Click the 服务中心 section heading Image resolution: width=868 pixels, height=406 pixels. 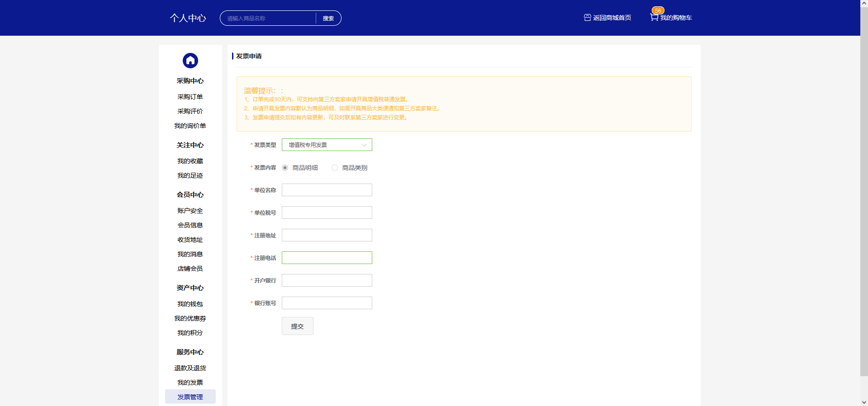point(190,352)
